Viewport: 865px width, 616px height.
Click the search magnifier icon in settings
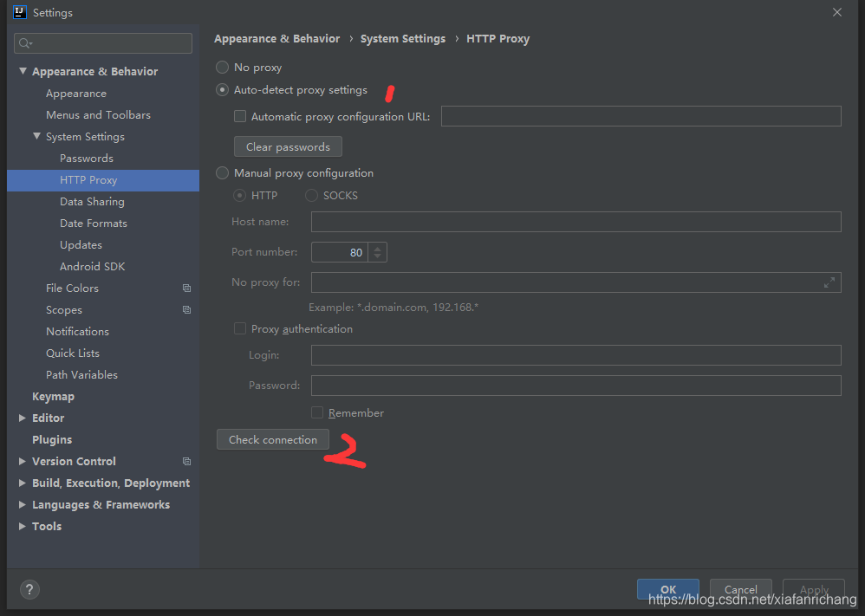[x=25, y=43]
